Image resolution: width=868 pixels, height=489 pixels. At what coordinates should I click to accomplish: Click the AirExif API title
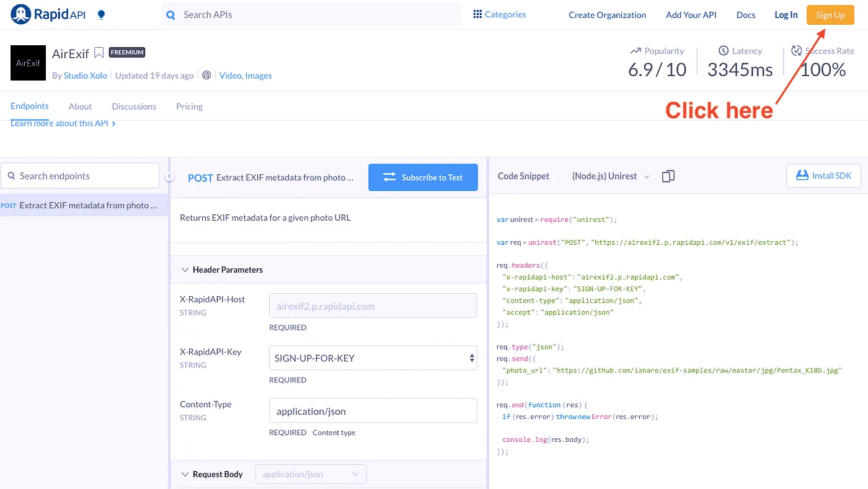(71, 53)
